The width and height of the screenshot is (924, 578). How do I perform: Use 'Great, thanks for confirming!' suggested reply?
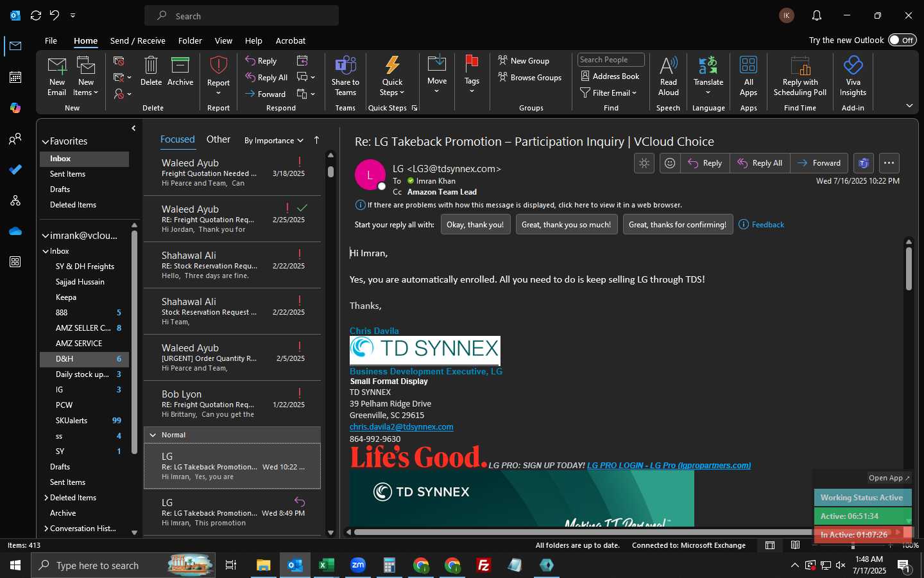coord(678,224)
